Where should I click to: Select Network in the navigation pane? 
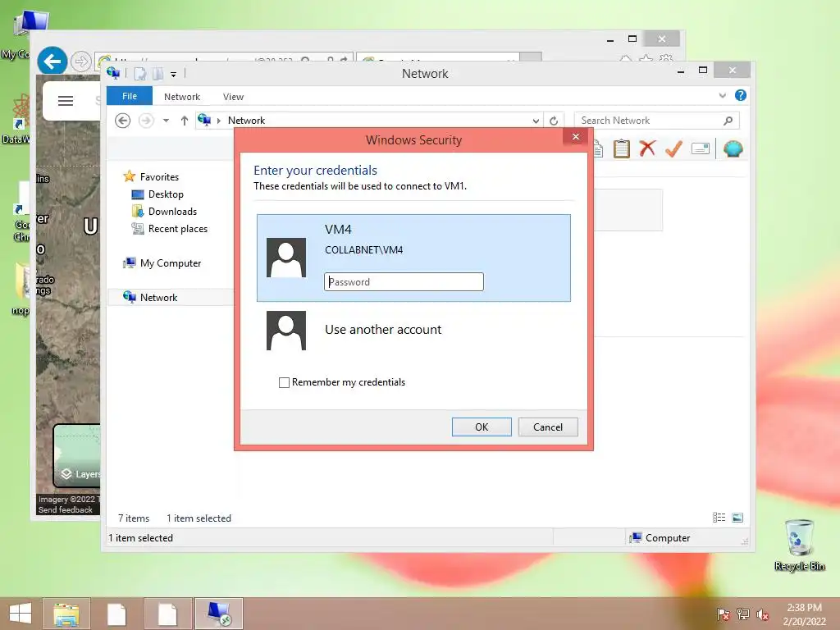pos(158,297)
